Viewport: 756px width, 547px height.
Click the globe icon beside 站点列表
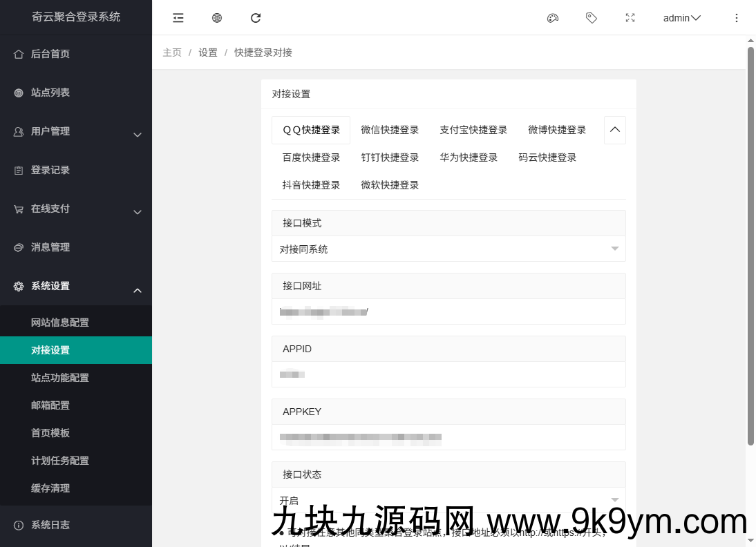pyautogui.click(x=19, y=93)
